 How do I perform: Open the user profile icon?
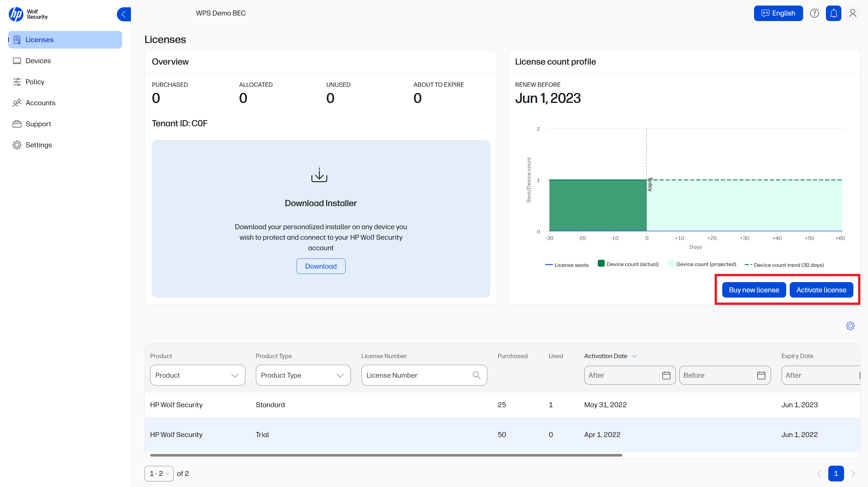(853, 13)
